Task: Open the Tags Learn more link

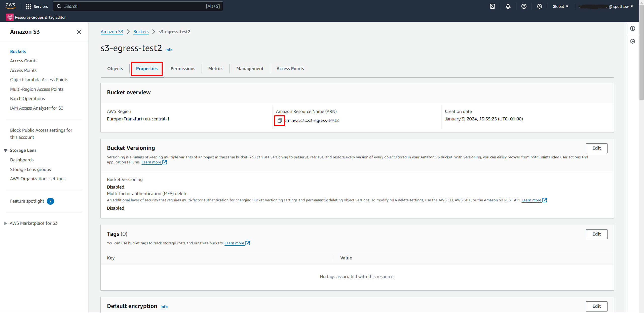Action: tap(237, 243)
